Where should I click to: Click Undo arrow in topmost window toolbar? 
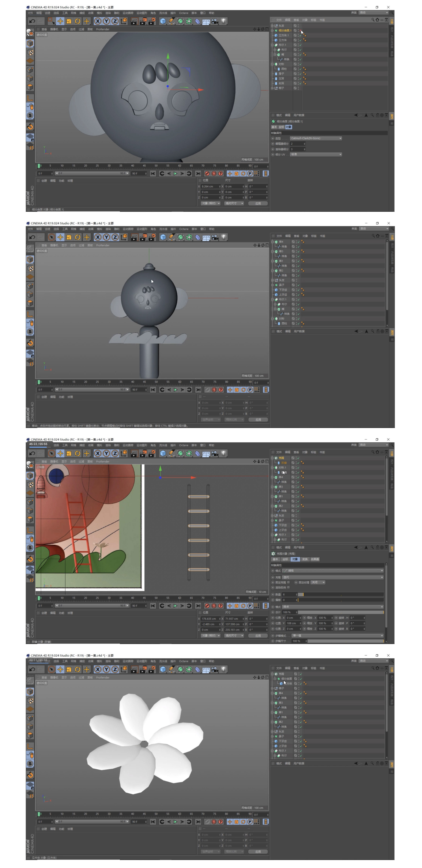click(32, 21)
